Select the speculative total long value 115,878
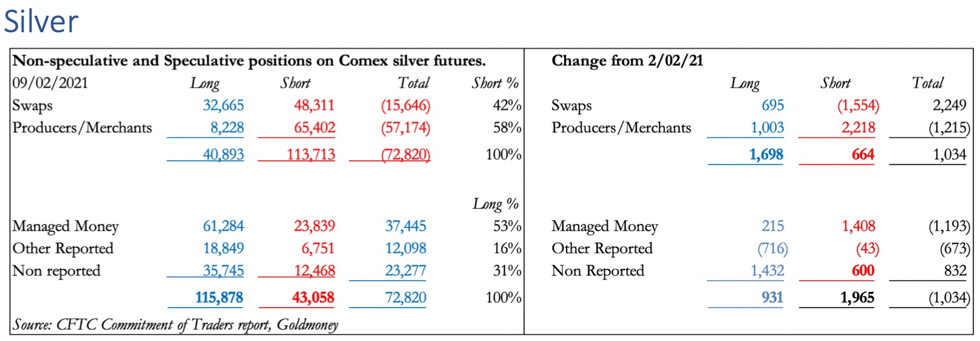This screenshot has height=341, width=980. coord(219,298)
